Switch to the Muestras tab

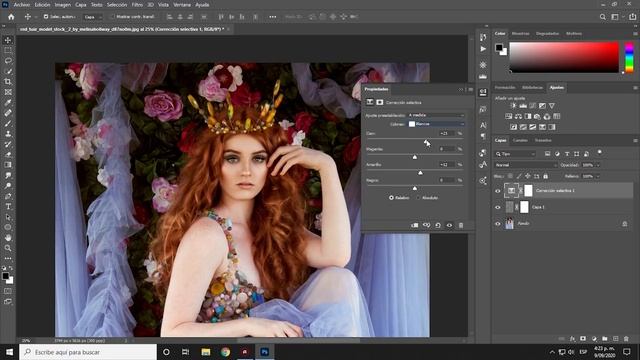point(520,33)
